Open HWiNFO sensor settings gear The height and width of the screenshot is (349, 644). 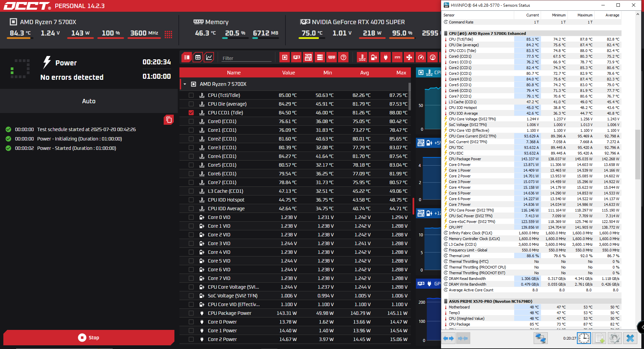[x=615, y=338]
